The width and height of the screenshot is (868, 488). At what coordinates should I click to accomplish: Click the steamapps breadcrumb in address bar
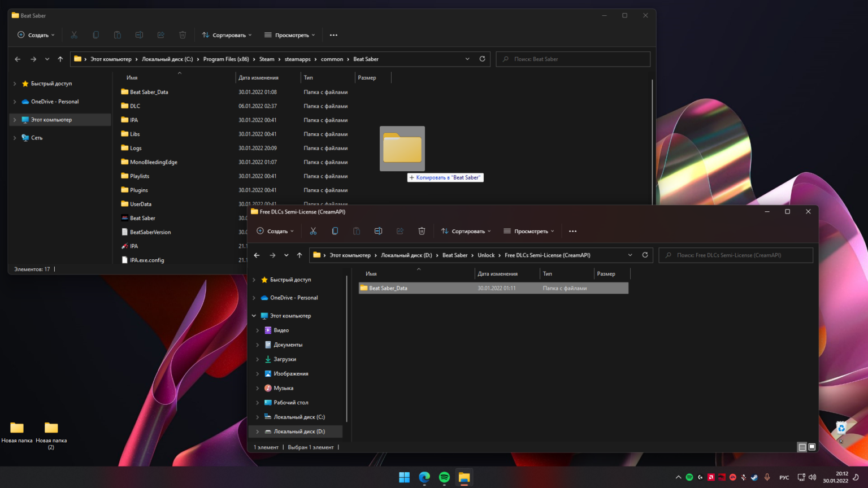point(297,59)
